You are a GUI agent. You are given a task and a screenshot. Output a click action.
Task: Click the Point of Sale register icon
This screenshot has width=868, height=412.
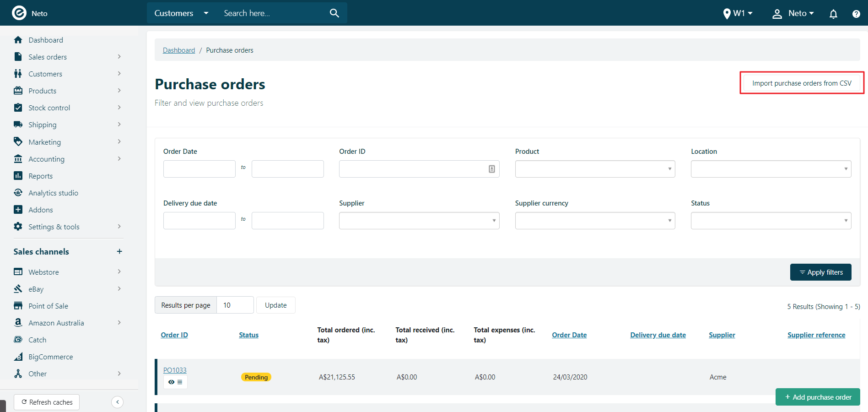(18, 306)
